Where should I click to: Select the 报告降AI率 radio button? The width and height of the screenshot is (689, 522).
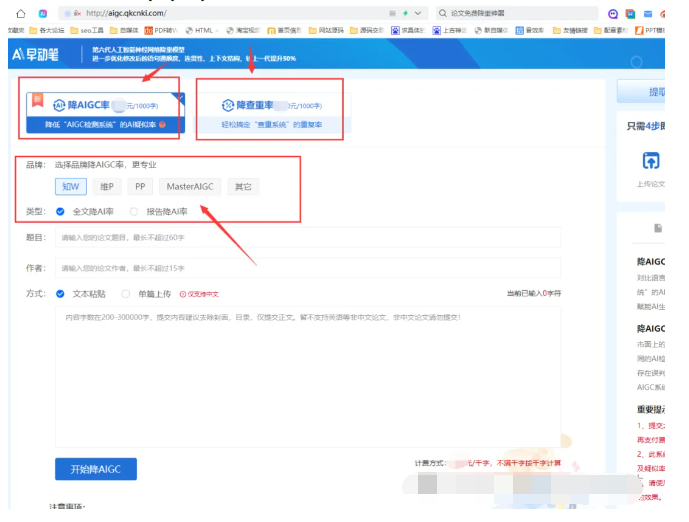134,212
